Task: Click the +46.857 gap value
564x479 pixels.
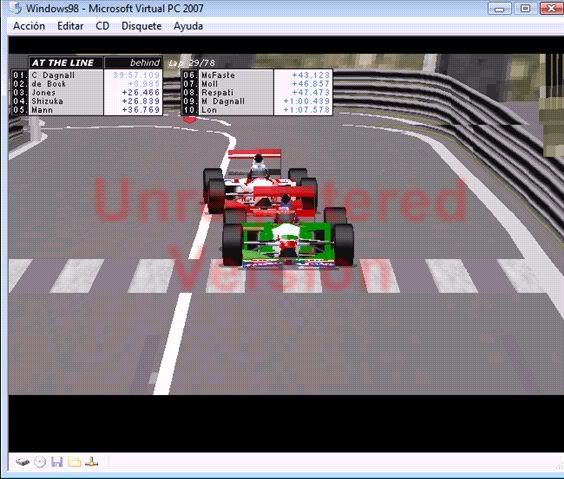Action: [311, 84]
